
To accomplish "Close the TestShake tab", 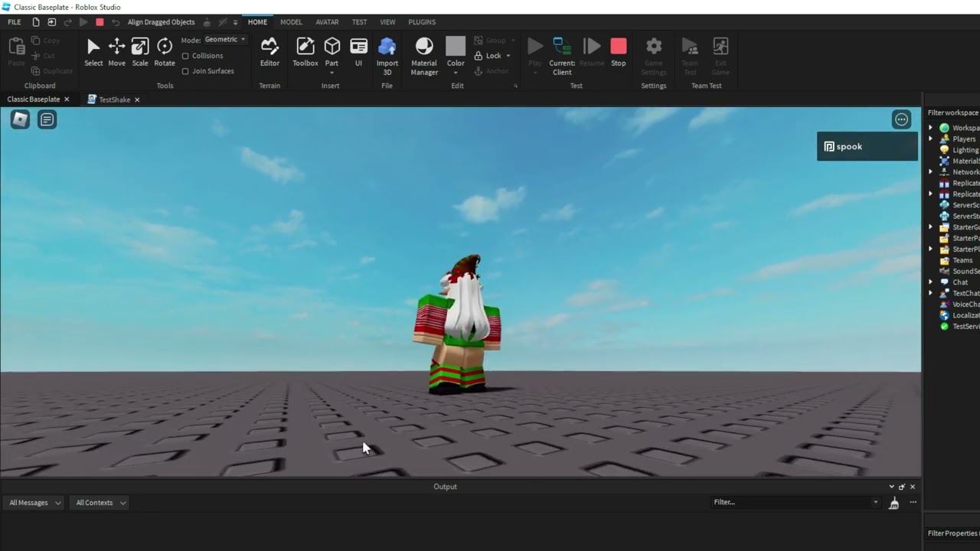I will point(137,99).
